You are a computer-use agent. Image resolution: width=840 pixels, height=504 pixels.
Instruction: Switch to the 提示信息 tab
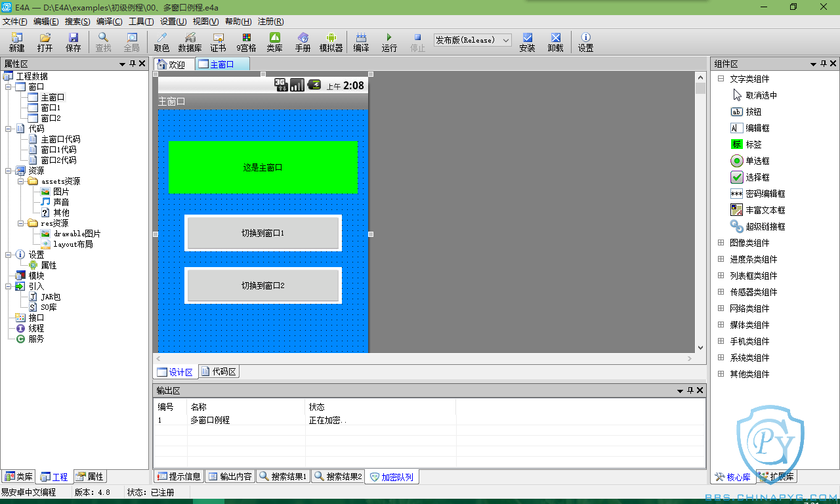(179, 476)
